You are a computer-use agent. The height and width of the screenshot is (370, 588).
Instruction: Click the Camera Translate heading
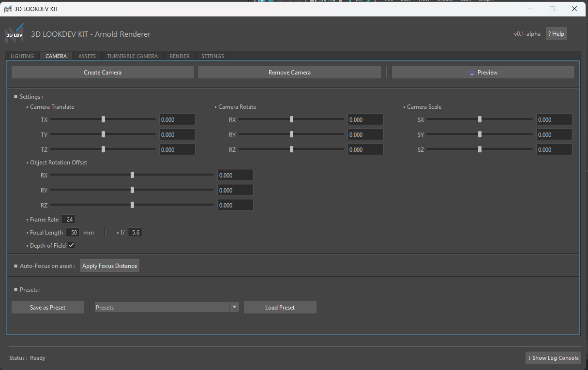[52, 107]
